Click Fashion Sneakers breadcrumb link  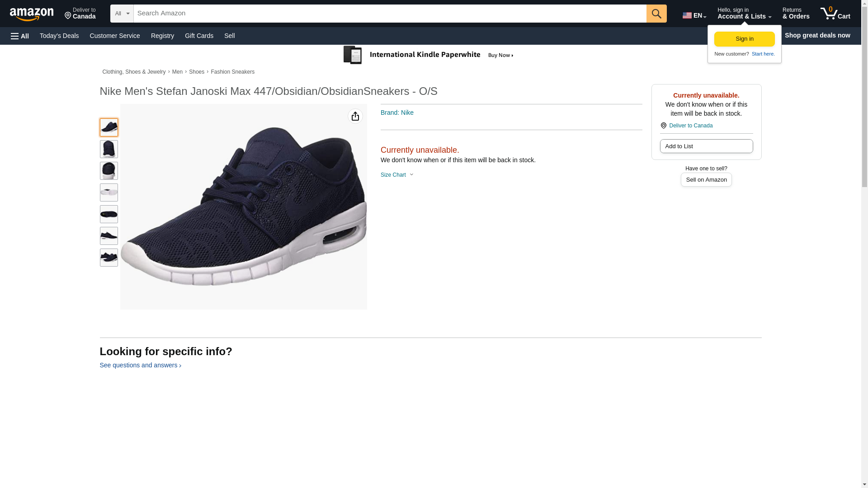coord(232,72)
